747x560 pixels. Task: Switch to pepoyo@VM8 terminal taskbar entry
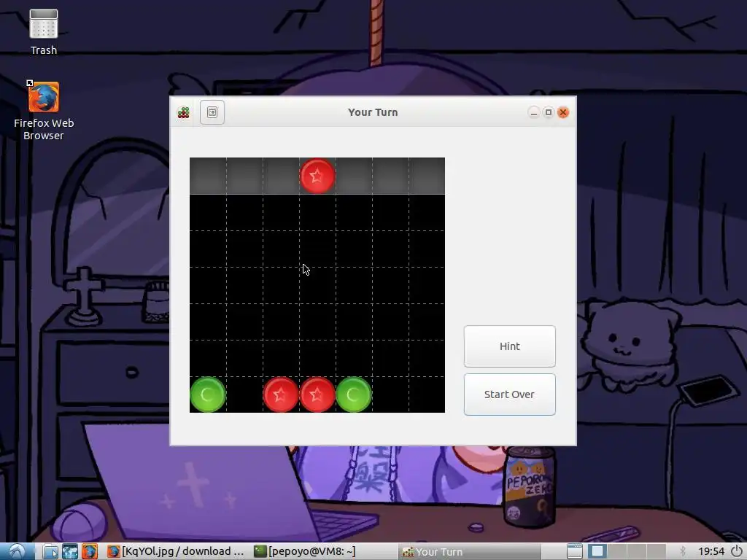305,551
